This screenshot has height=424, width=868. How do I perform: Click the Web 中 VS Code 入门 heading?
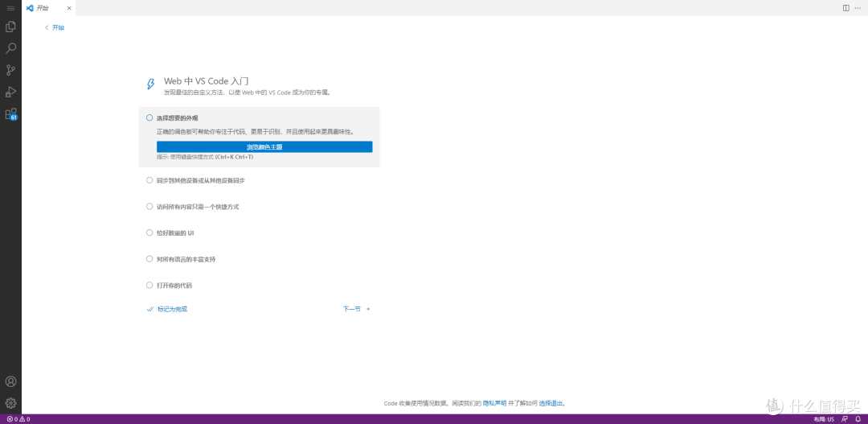pos(206,81)
